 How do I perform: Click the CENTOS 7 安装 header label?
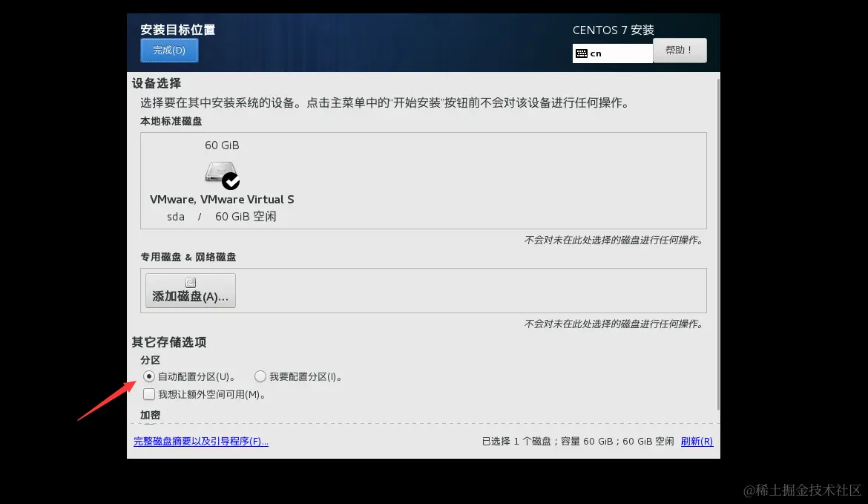tap(613, 30)
